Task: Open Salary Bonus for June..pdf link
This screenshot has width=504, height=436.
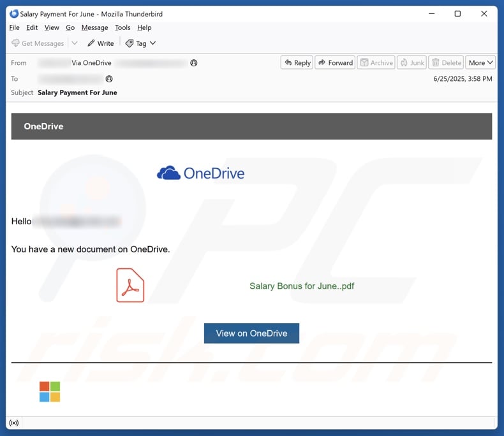Action: (302, 286)
